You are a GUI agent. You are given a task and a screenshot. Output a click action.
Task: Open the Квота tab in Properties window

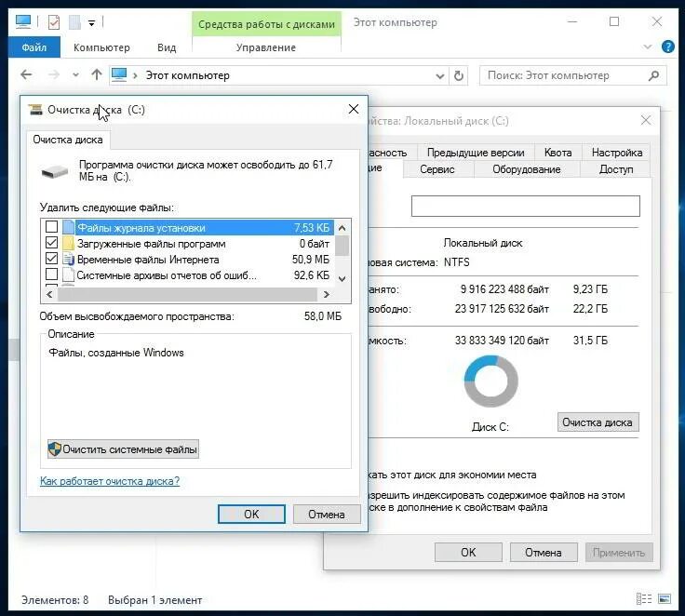click(x=557, y=153)
